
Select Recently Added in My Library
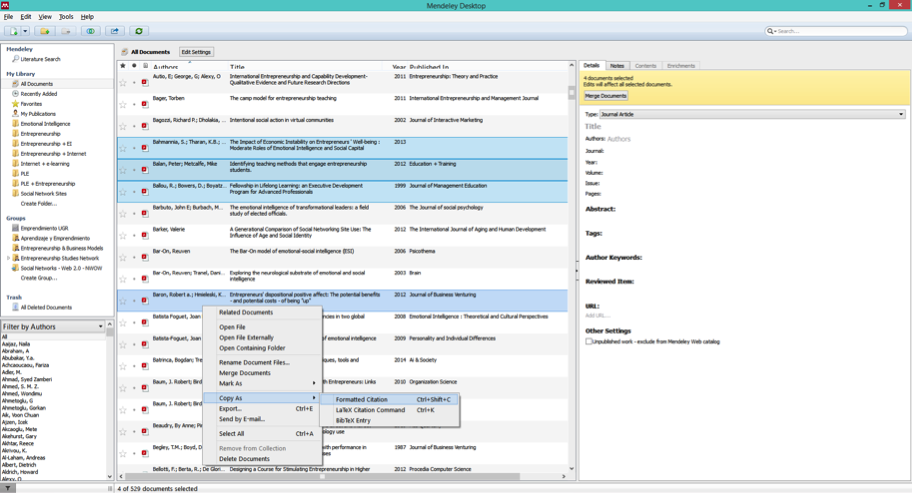pyautogui.click(x=38, y=94)
